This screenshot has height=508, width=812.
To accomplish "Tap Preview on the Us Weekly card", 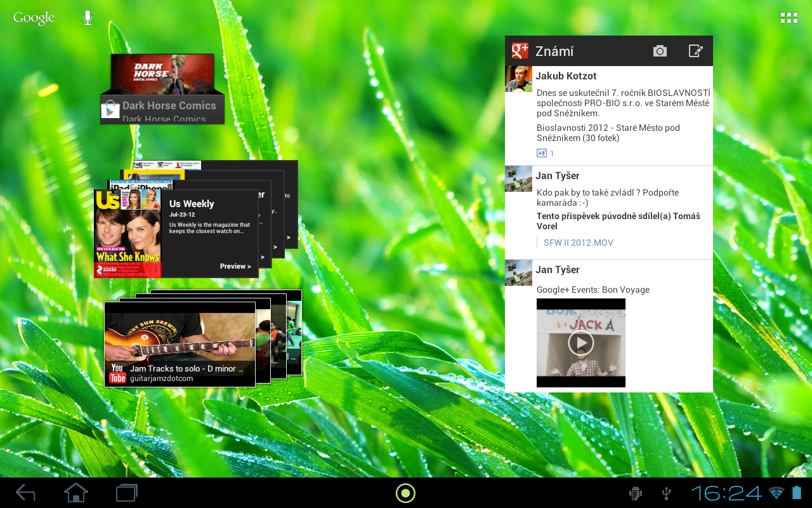I will (235, 266).
